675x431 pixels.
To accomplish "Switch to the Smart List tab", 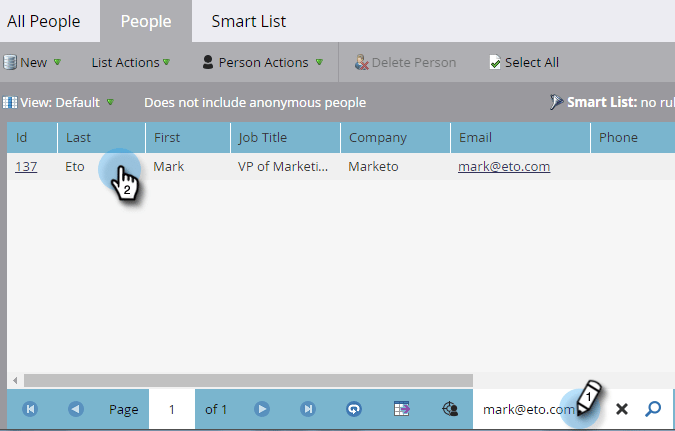I will pyautogui.click(x=248, y=21).
